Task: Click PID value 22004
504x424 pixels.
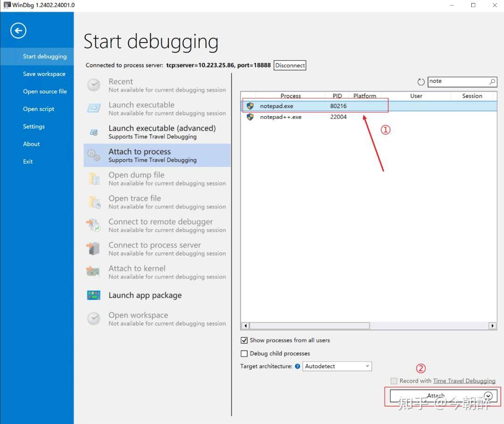Action: coord(338,117)
